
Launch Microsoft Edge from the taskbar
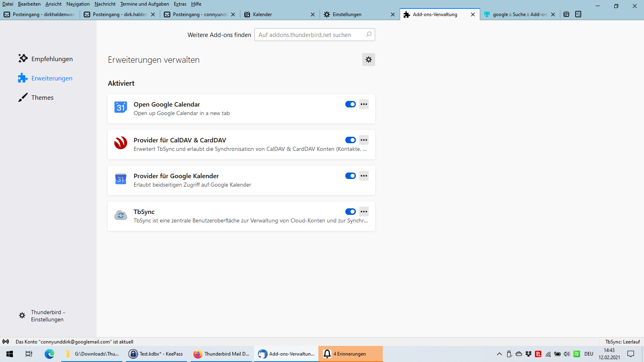[50, 354]
